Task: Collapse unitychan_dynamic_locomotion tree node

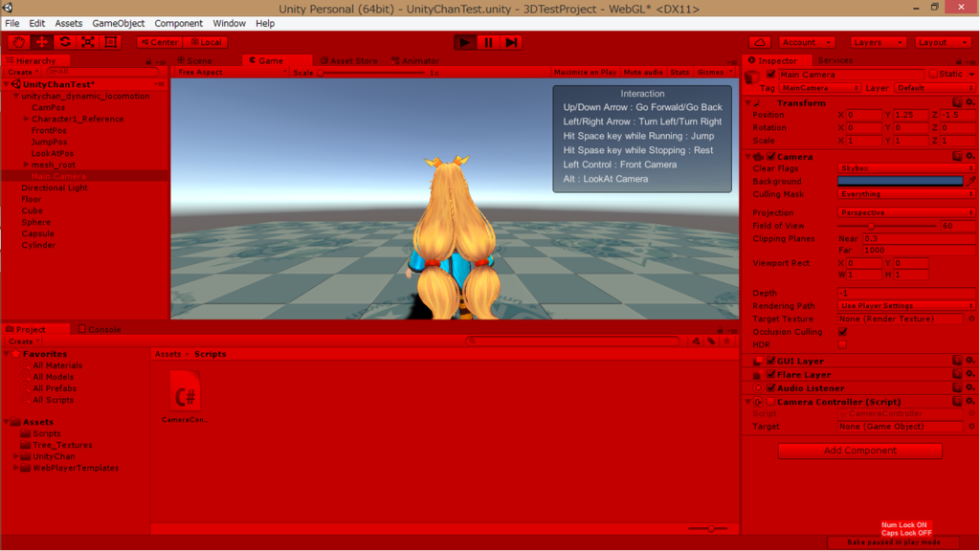Action: 16,97
